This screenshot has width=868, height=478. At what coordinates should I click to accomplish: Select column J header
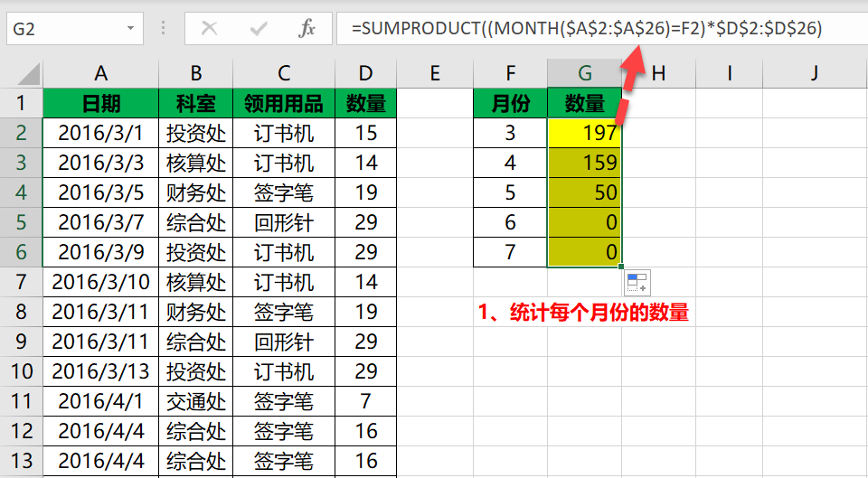tap(815, 73)
